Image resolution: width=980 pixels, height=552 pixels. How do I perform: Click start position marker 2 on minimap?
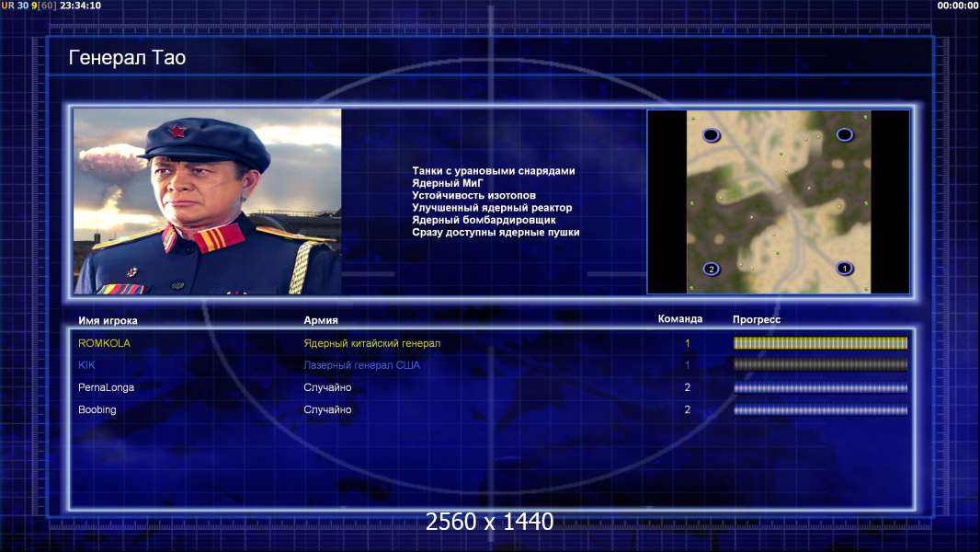[712, 269]
